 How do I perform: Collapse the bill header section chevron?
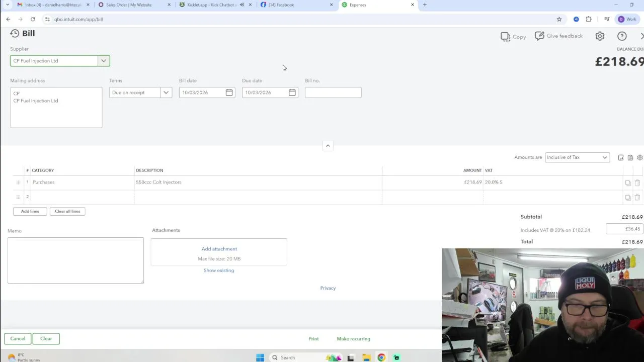pos(328,146)
